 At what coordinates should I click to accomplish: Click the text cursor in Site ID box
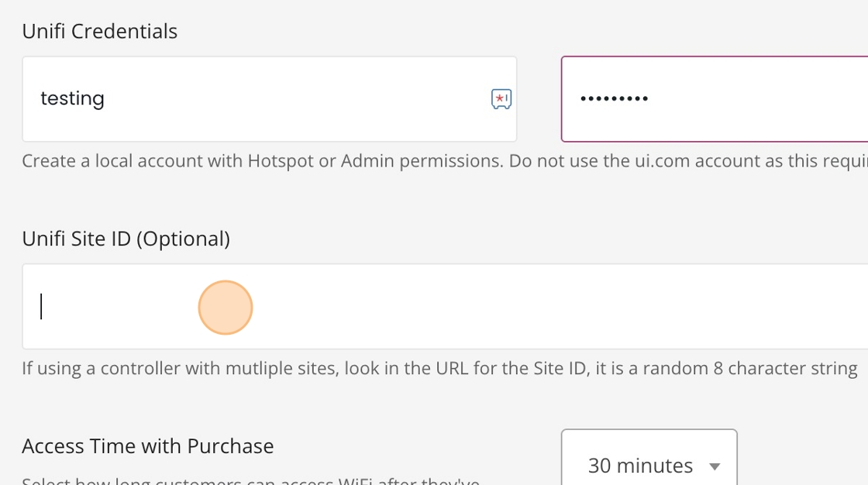coord(42,307)
